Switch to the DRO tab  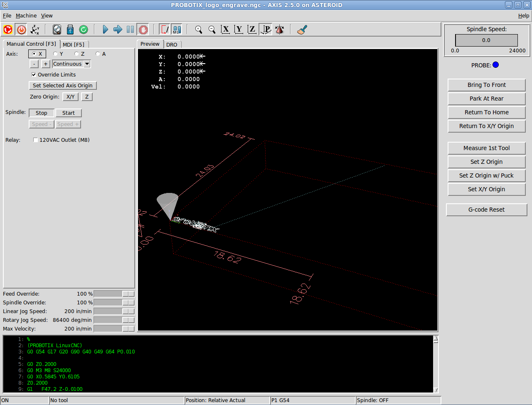[x=172, y=44]
